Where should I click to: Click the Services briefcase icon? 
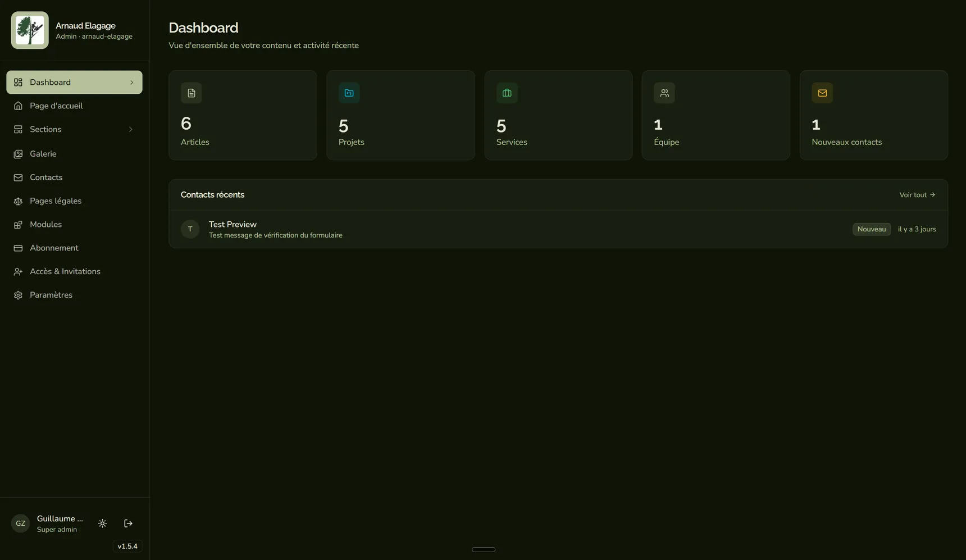pyautogui.click(x=507, y=93)
